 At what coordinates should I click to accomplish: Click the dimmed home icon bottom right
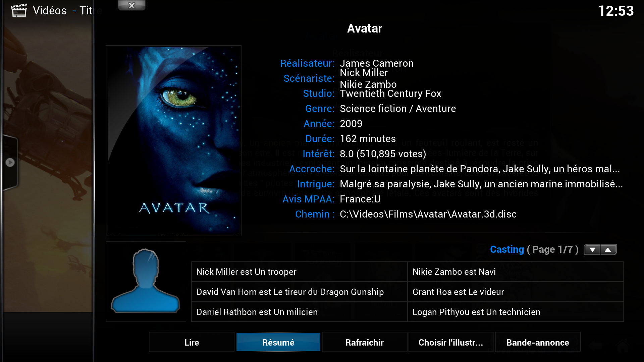coord(623,345)
